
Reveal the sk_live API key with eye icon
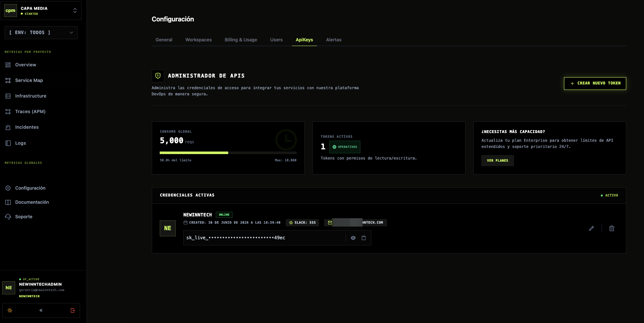(x=353, y=238)
